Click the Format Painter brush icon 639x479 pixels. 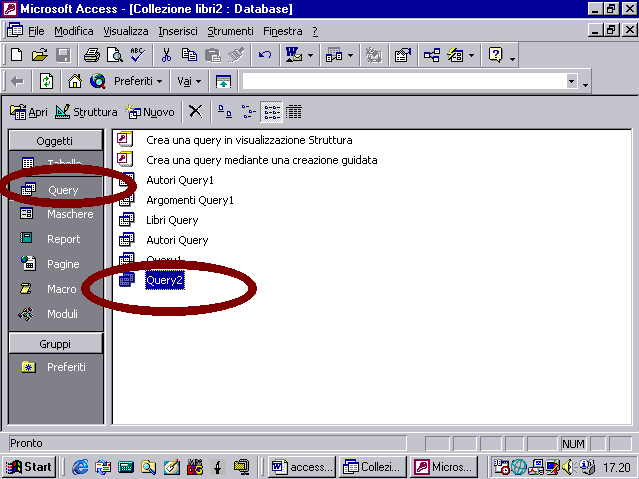tap(236, 55)
